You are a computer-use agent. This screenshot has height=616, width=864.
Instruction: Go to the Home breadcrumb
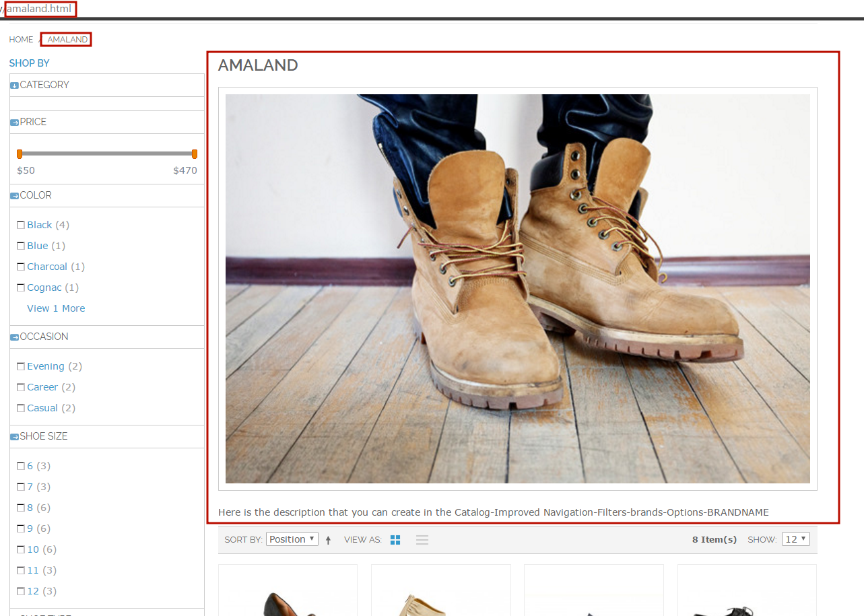click(x=21, y=40)
